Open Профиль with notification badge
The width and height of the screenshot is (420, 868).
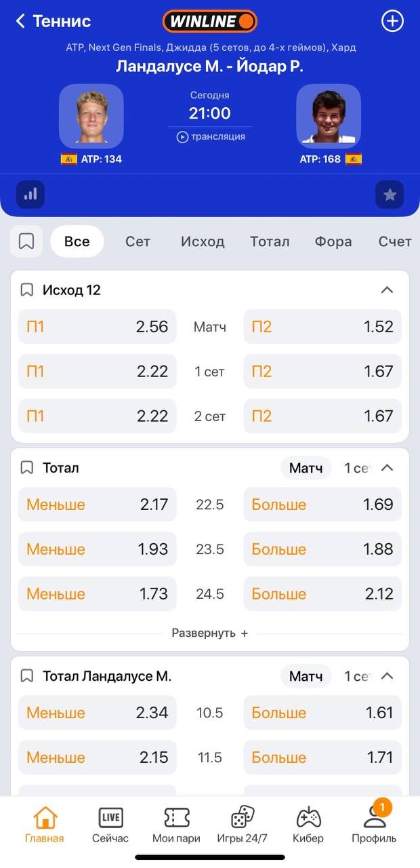pos(374,823)
